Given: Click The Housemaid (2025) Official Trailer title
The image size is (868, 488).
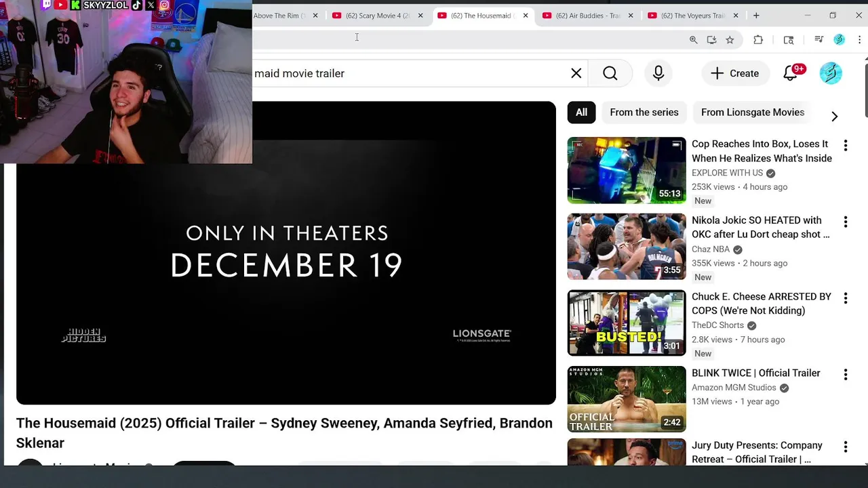Looking at the screenshot, I should click(284, 432).
